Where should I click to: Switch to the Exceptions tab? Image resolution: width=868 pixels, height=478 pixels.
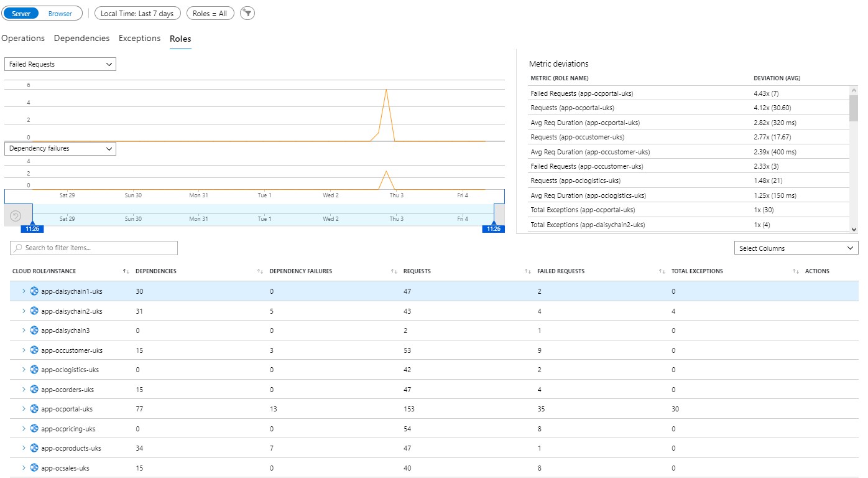tap(139, 39)
